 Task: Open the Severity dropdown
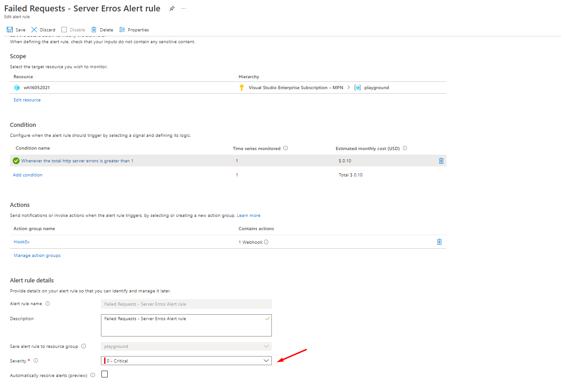coord(186,361)
